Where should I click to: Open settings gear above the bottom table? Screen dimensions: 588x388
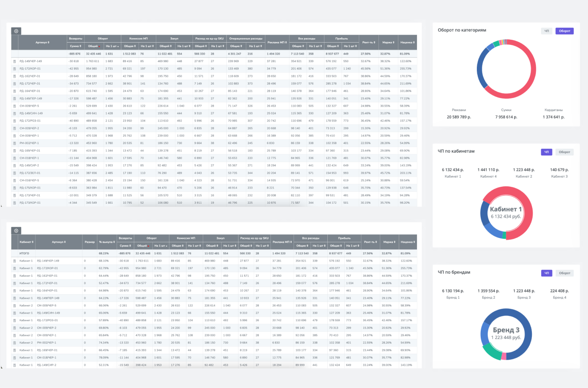16,231
